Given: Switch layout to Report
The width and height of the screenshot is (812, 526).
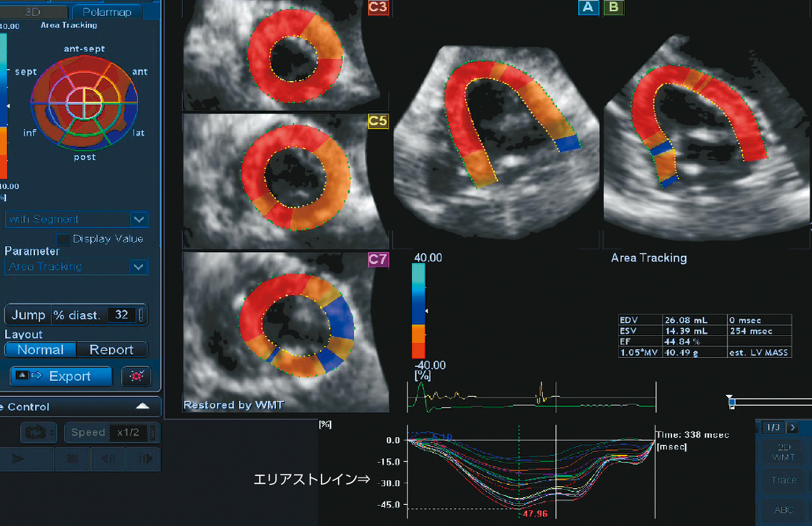Looking at the screenshot, I should tap(111, 350).
